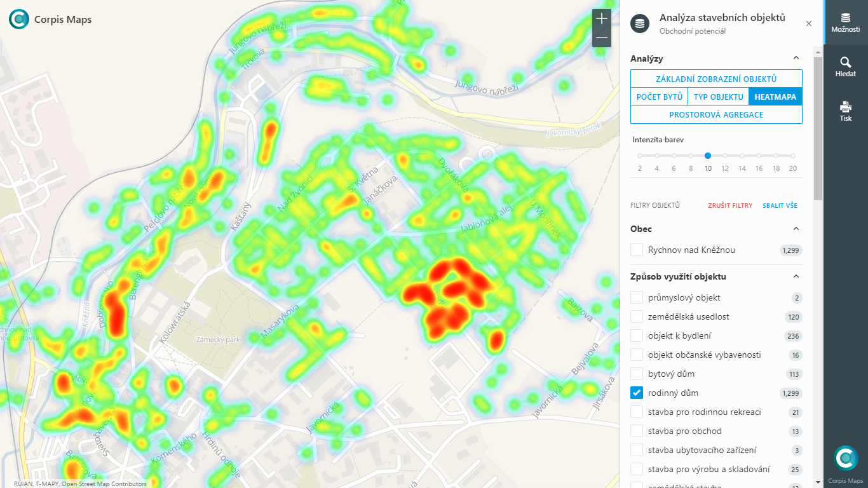Zoom in using the map plus icon

pyautogui.click(x=600, y=19)
